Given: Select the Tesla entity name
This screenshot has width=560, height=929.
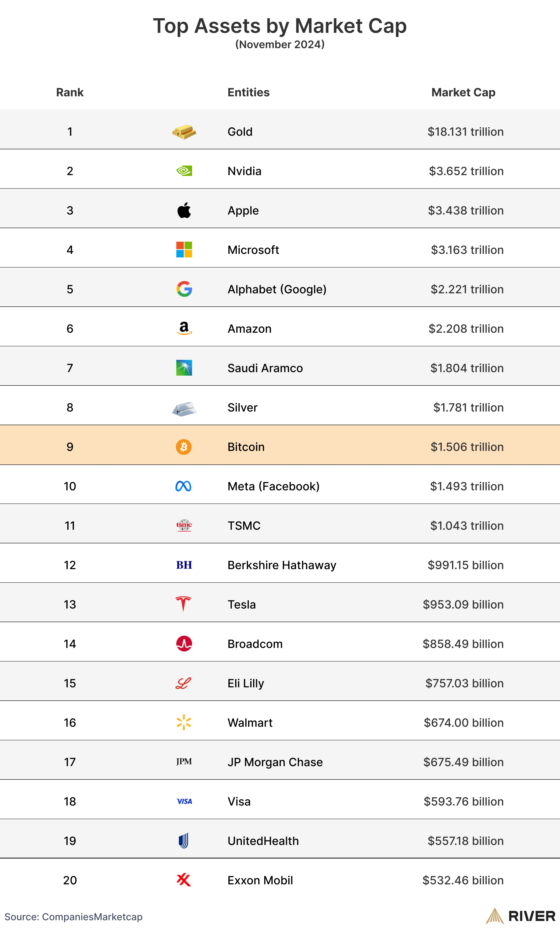Looking at the screenshot, I should pyautogui.click(x=241, y=604).
